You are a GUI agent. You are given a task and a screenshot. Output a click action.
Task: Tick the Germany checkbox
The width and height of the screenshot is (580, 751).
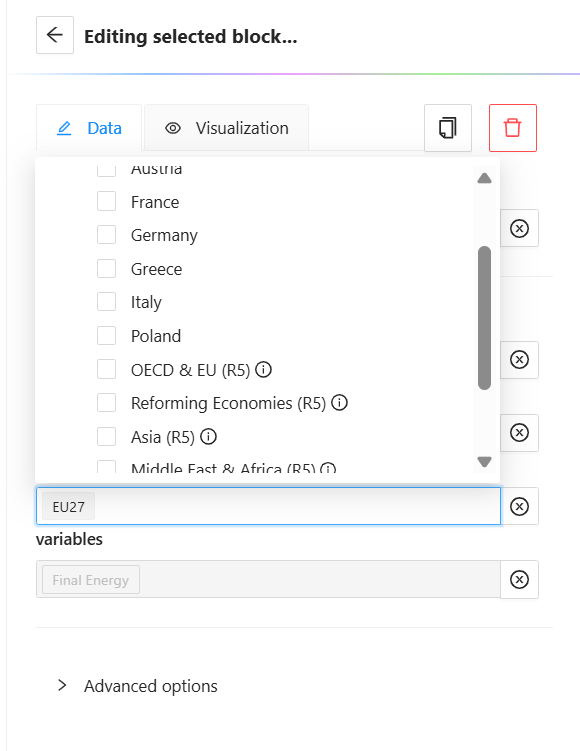[x=106, y=235]
